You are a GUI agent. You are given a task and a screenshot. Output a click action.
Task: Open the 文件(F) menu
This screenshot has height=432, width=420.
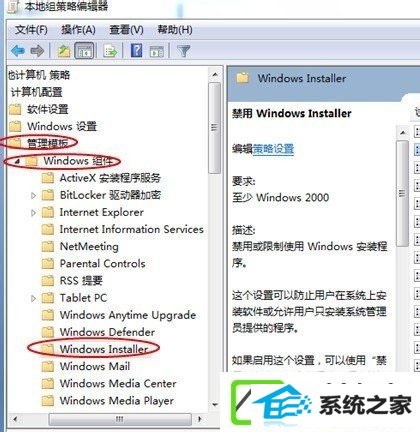point(31,30)
